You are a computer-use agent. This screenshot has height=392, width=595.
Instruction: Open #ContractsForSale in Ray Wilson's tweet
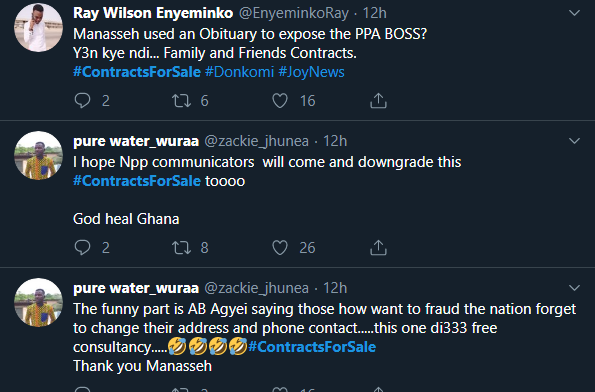pos(137,72)
